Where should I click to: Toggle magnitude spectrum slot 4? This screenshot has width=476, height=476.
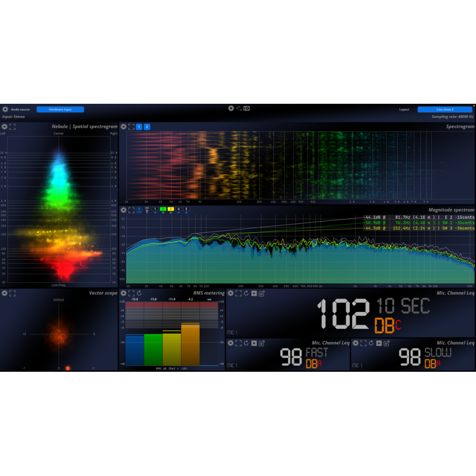(178, 209)
